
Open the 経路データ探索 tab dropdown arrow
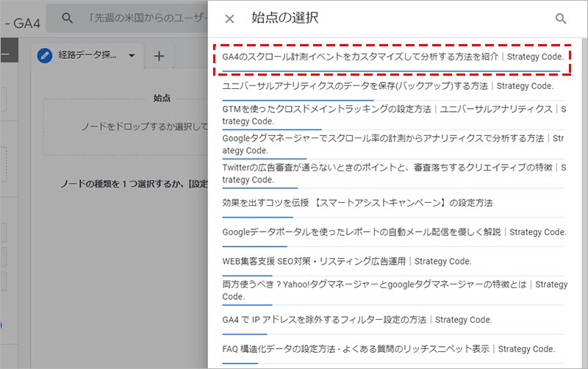(132, 56)
